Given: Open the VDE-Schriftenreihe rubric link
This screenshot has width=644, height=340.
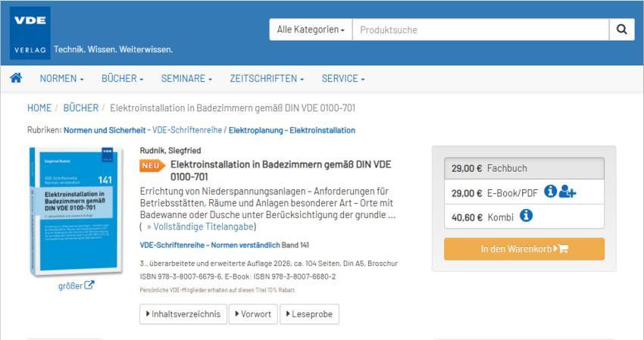Looking at the screenshot, I should (x=187, y=130).
